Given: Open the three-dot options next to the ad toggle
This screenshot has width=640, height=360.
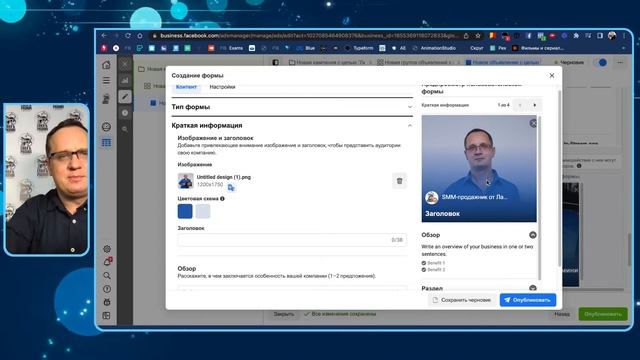Looking at the screenshot, I should click(x=620, y=62).
